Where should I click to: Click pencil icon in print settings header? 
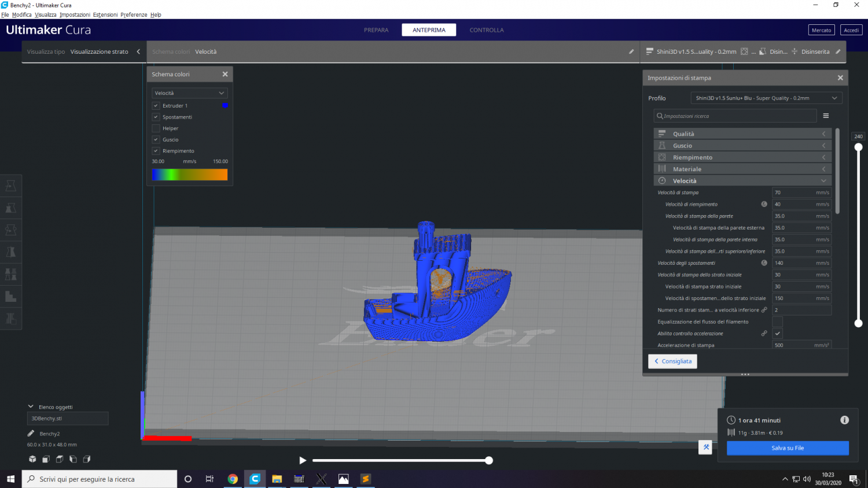pos(838,51)
